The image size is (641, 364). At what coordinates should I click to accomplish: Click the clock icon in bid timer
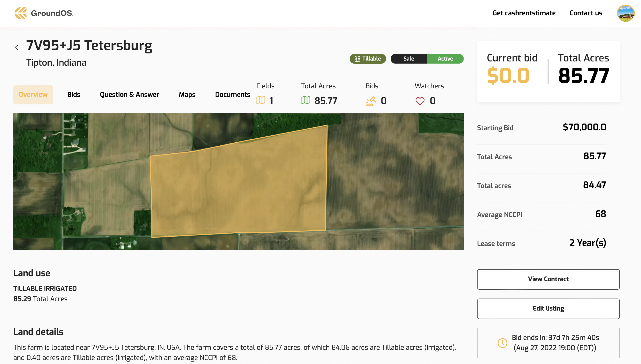pyautogui.click(x=502, y=343)
